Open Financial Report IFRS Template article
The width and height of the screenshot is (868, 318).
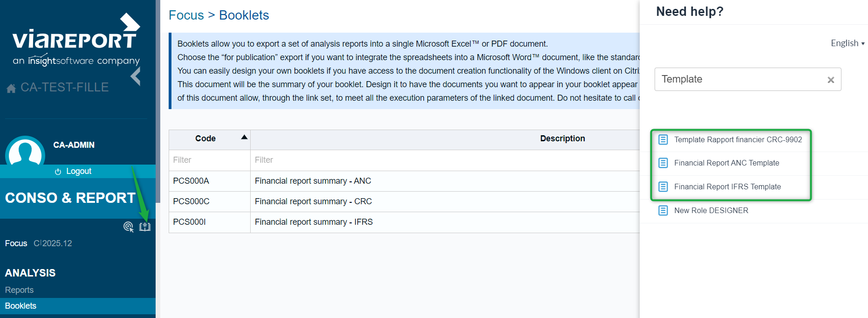(x=727, y=187)
